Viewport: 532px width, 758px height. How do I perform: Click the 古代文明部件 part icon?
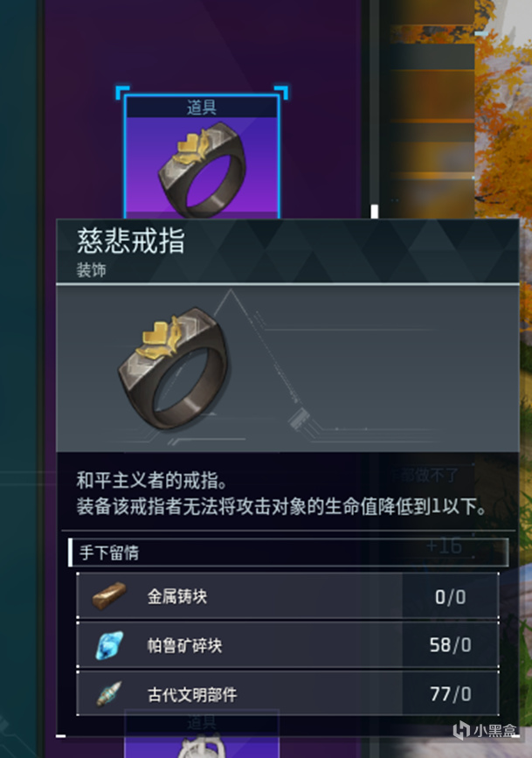pyautogui.click(x=109, y=694)
